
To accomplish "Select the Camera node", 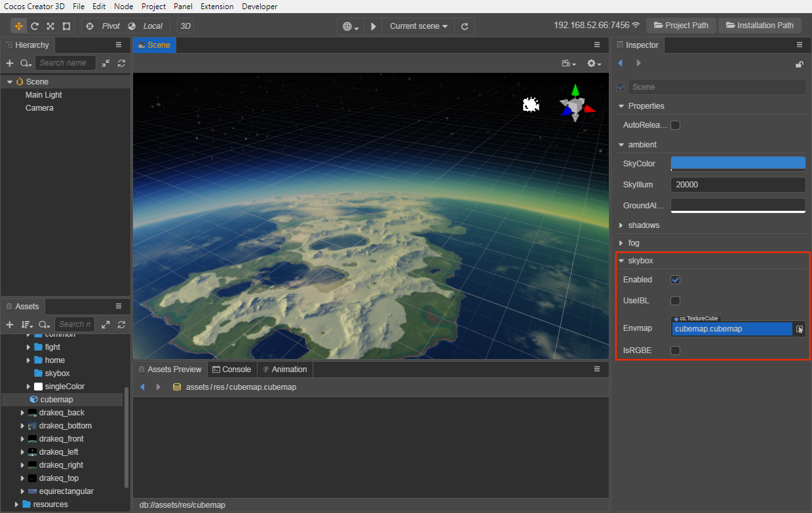I will click(39, 108).
